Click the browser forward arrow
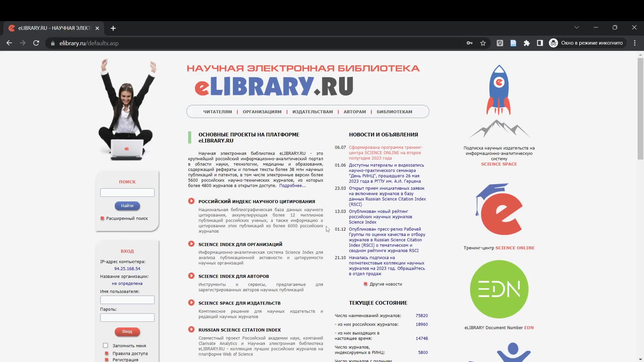Screen dimensions: 644x362 point(22,43)
